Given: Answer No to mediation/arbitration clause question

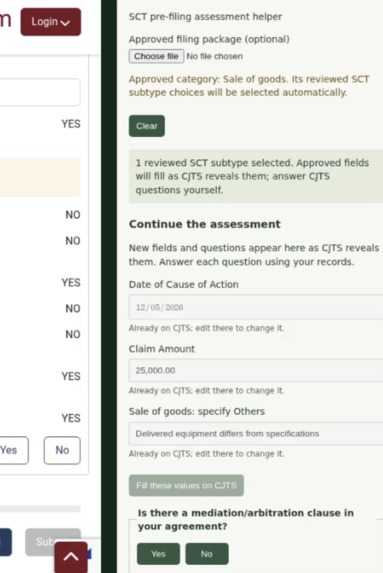Looking at the screenshot, I should pyautogui.click(x=207, y=554).
